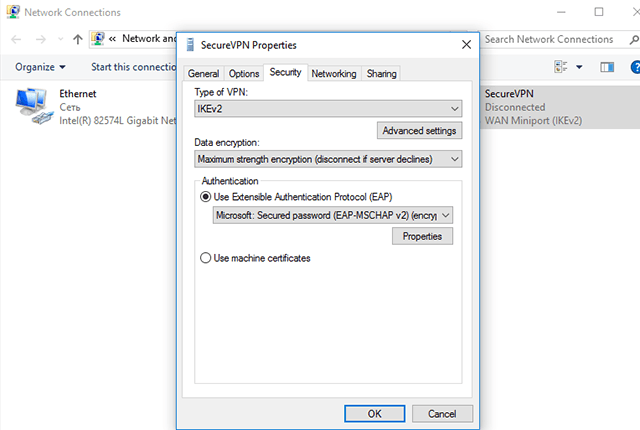Open view options dropdown arrow
This screenshot has height=430, width=640.
pyautogui.click(x=579, y=67)
